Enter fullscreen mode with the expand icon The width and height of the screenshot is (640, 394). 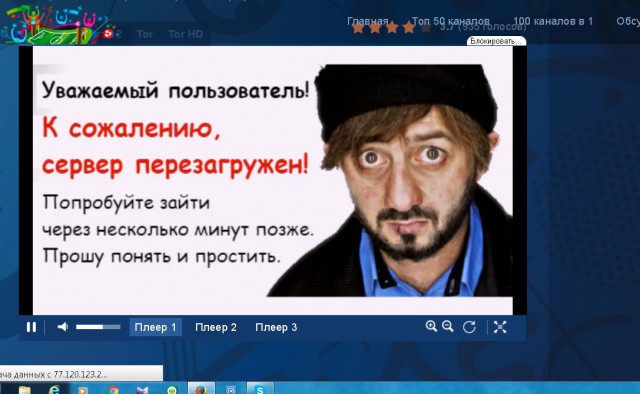pos(500,327)
